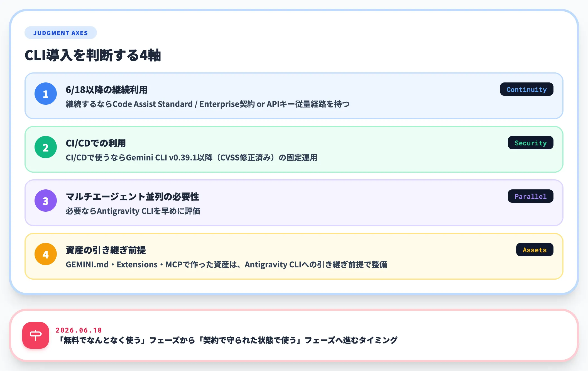Click the title 6/18以降の継続利用

tap(107, 90)
